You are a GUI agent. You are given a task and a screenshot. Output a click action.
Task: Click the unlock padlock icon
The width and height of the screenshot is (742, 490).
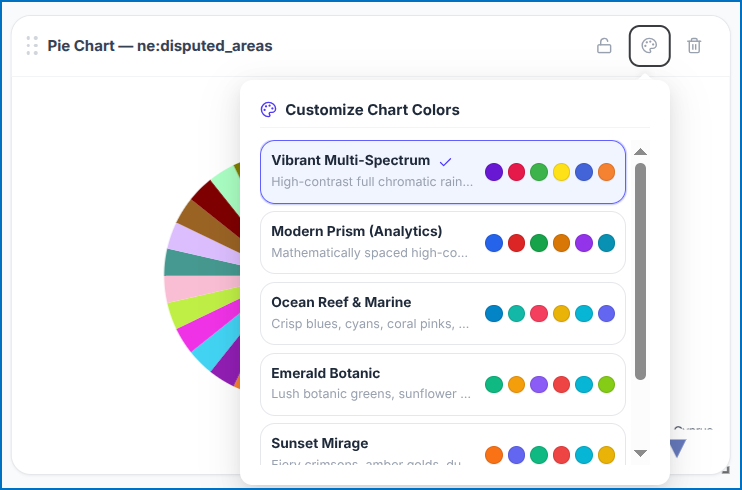pos(604,46)
